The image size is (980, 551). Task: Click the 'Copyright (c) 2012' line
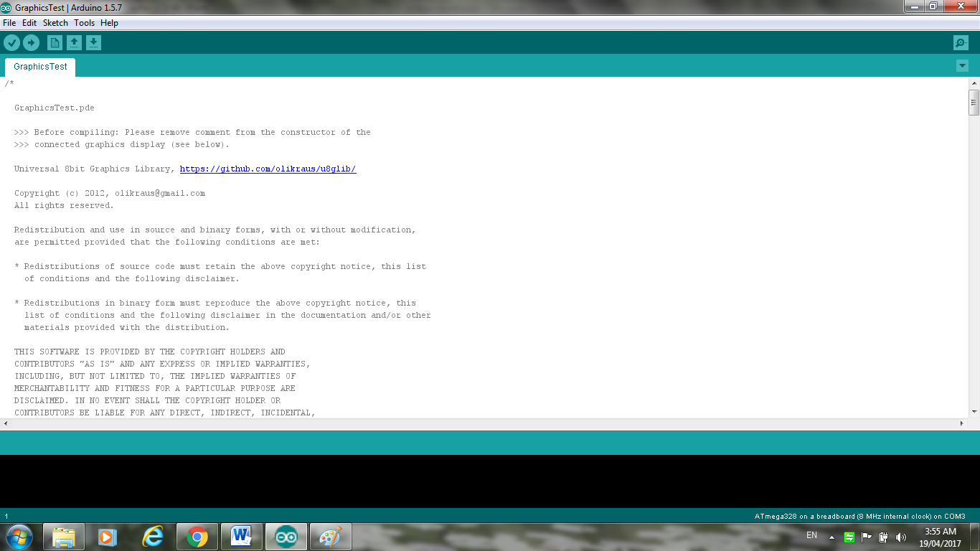[x=110, y=194]
